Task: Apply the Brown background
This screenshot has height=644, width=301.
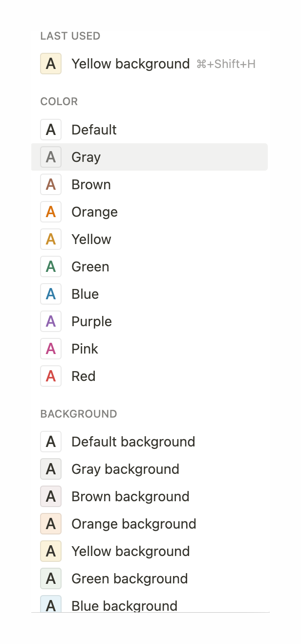Action: [x=130, y=496]
